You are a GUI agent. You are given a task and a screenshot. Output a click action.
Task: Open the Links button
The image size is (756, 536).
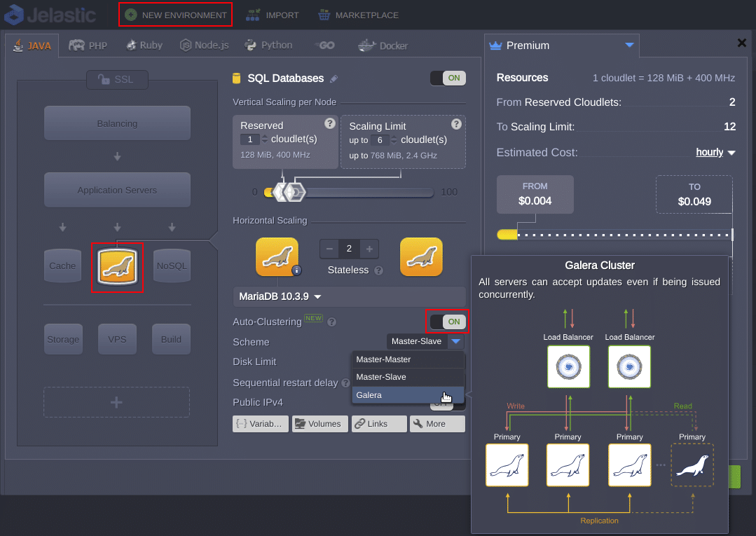[379, 424]
